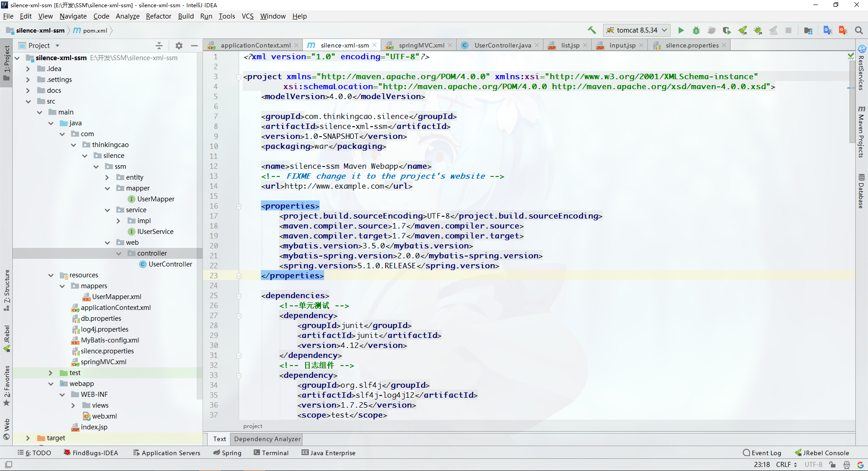Click the UTF-8 encoding indicator in status bar

coord(814,465)
